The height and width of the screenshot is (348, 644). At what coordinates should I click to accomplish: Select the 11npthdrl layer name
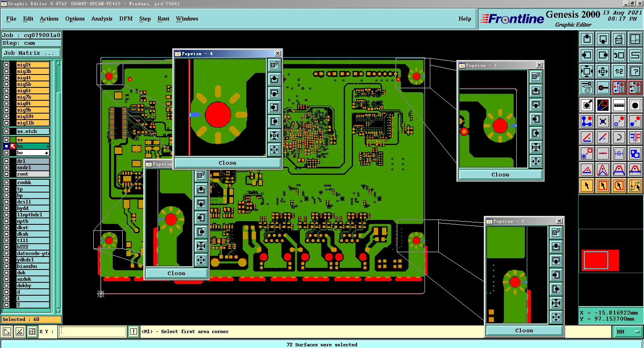click(x=33, y=215)
